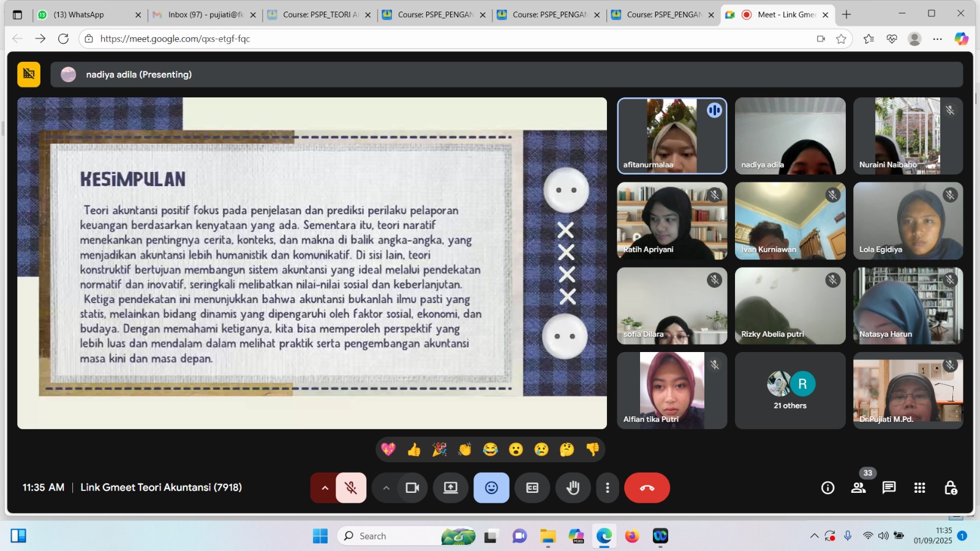This screenshot has height=551, width=980.
Task: Switch to the WhatsApp browser tab
Action: tap(86, 15)
